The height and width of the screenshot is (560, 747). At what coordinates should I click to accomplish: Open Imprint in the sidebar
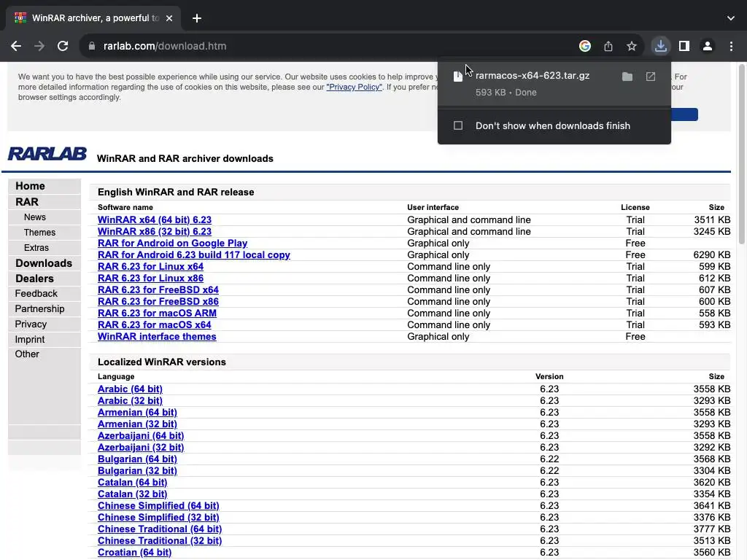click(x=29, y=340)
